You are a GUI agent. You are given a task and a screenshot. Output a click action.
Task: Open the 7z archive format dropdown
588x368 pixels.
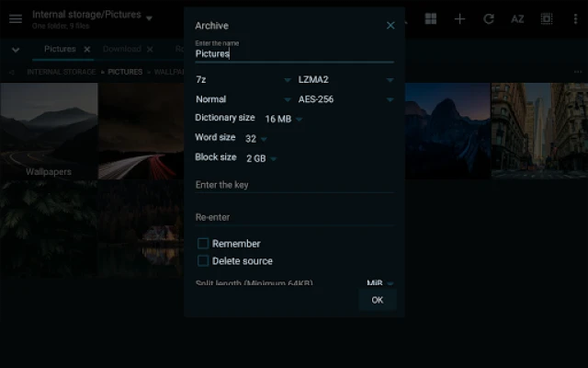pos(243,80)
